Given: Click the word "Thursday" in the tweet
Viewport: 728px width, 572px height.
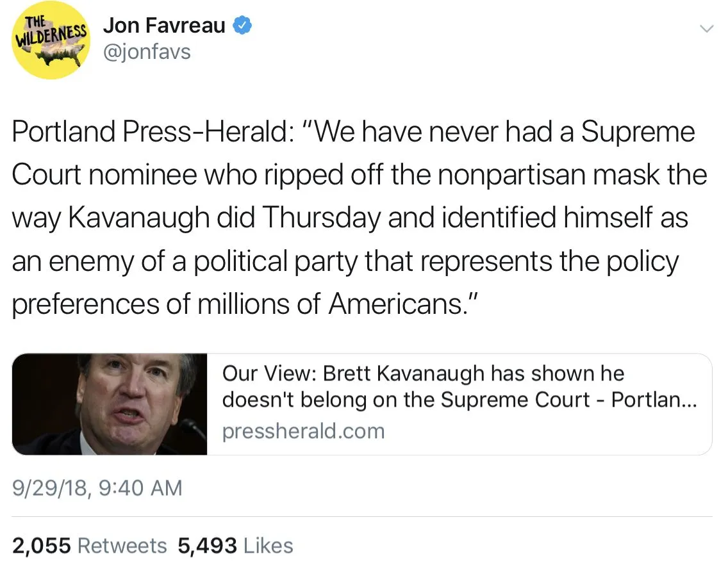Looking at the screenshot, I should click(324, 218).
